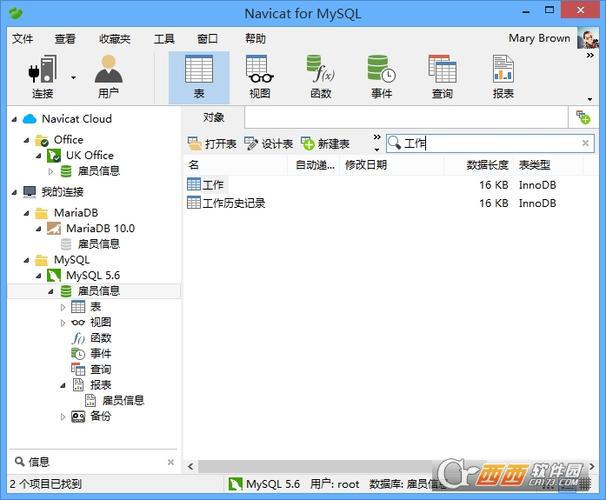
Task: Open the 视图 views toolbar icon
Action: pos(260,77)
